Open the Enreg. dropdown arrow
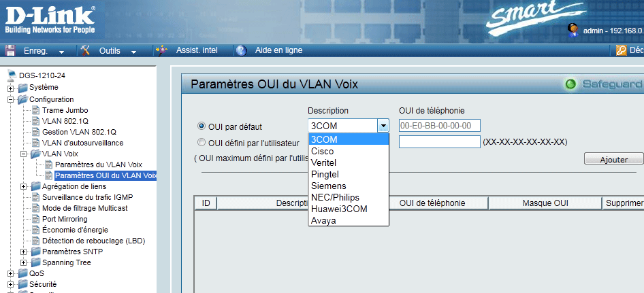 61,52
